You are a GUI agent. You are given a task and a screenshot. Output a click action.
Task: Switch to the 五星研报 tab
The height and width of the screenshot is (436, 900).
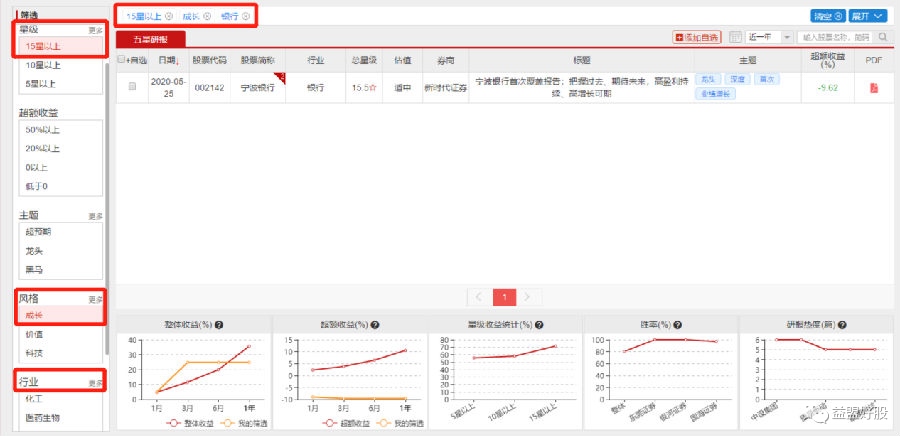click(151, 39)
